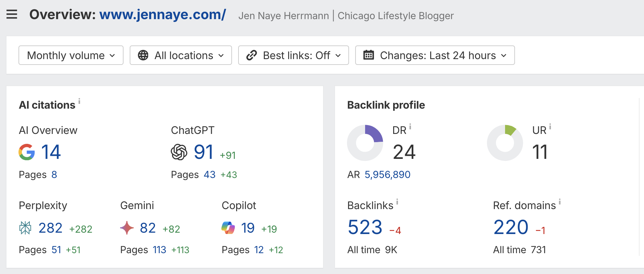Open Best links: Off dropdown

coord(293,55)
